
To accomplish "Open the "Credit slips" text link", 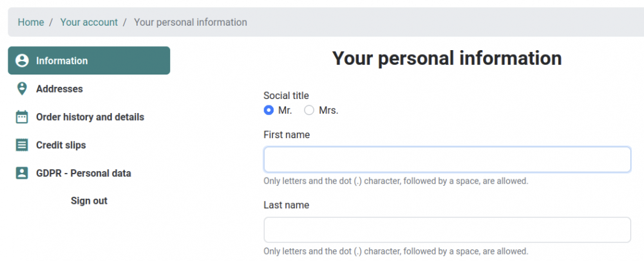I will pos(61,145).
